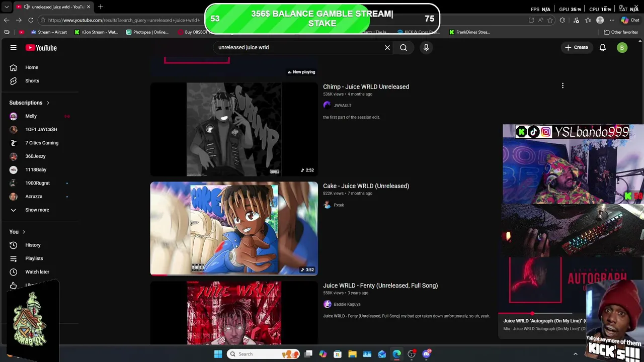This screenshot has width=644, height=362.
Task: Play the Chimp video thumbnail
Action: [x=234, y=129]
